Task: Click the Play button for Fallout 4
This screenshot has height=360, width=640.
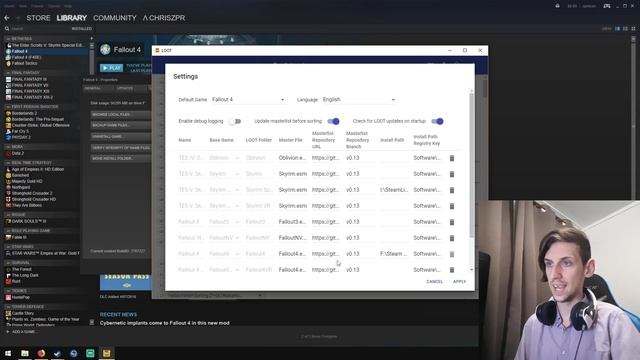Action: pos(111,68)
